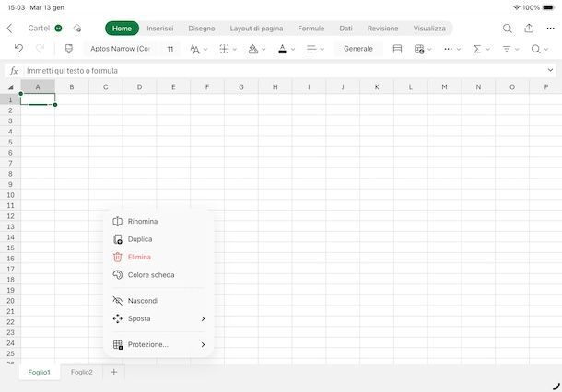
Task: Open conditional formatting table icon
Action: (419, 49)
